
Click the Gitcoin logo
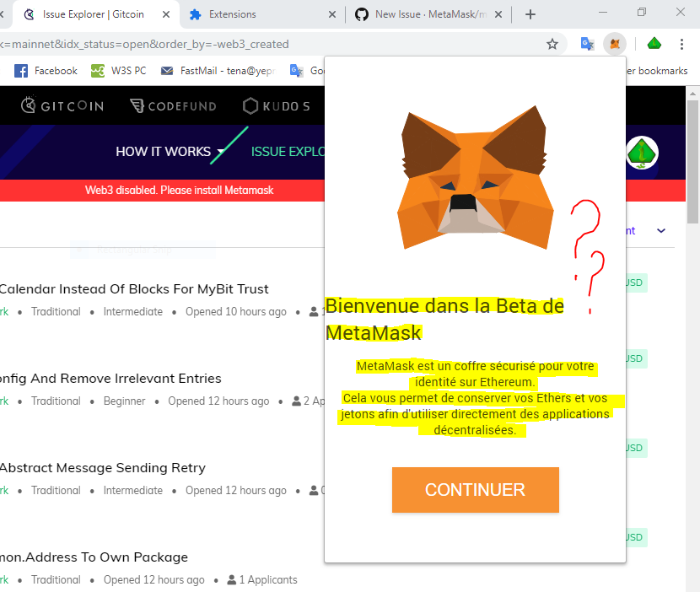(62, 105)
